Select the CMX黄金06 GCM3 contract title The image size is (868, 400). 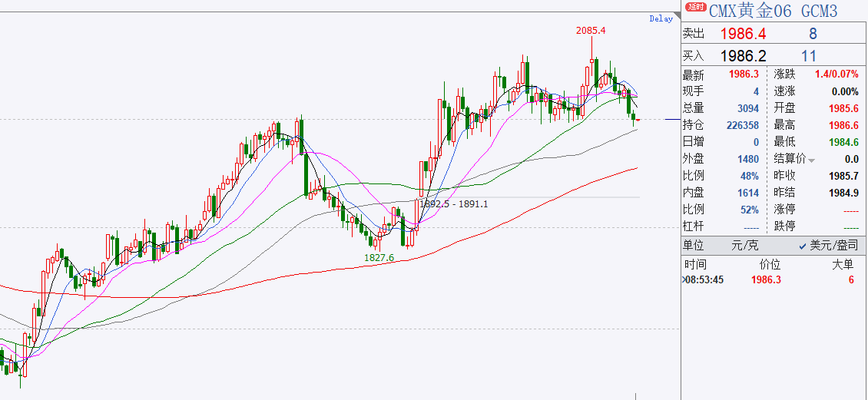(x=774, y=11)
